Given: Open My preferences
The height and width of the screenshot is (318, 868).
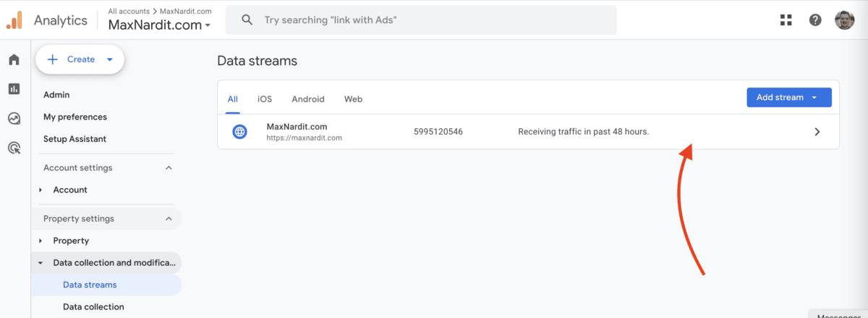Looking at the screenshot, I should pos(75,117).
